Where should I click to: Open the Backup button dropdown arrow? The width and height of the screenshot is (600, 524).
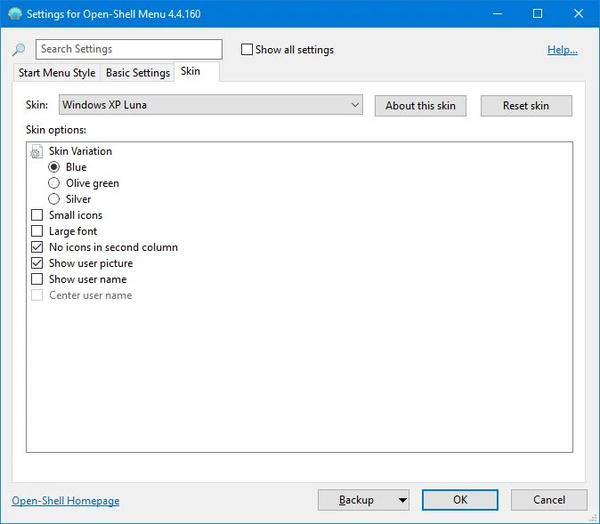(x=402, y=500)
